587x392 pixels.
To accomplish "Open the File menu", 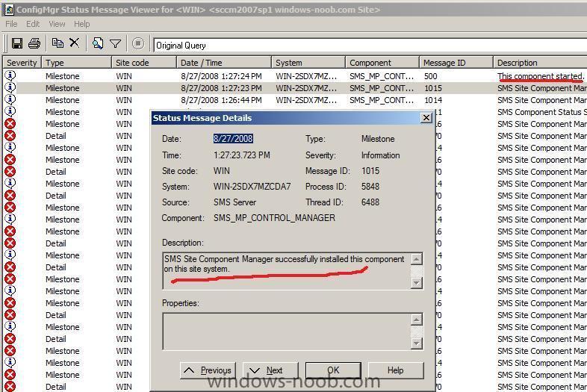I will click(11, 24).
